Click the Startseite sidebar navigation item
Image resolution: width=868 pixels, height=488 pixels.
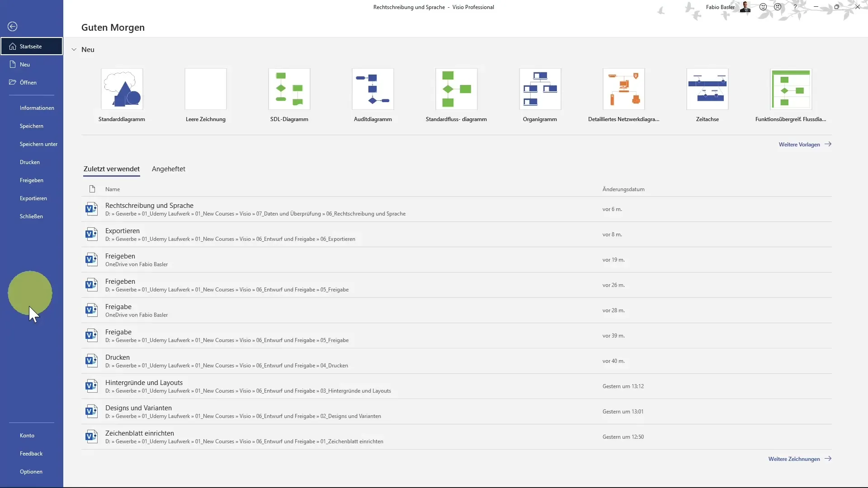(x=31, y=46)
